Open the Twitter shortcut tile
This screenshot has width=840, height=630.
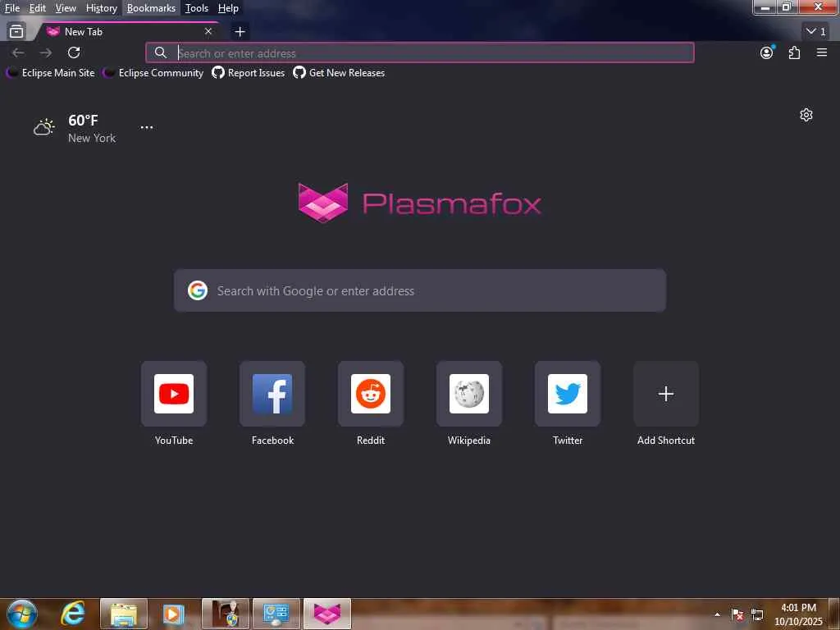[x=568, y=394]
